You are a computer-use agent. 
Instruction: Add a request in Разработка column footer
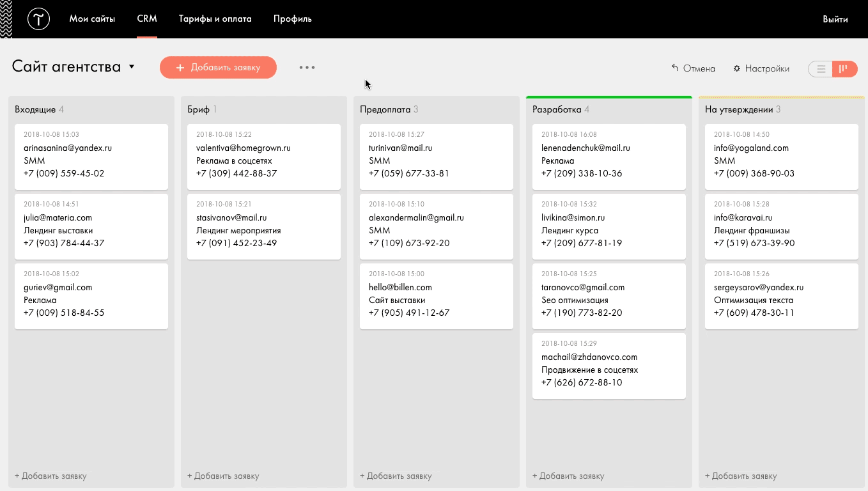568,476
